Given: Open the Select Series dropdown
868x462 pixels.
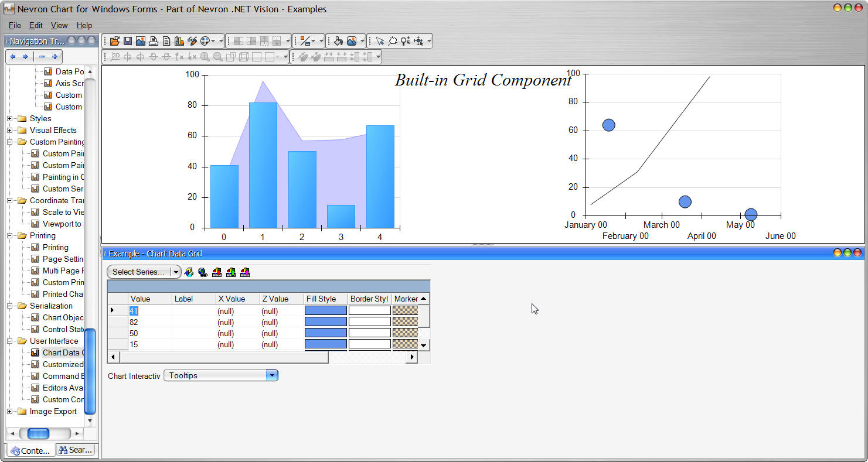Looking at the screenshot, I should [x=176, y=272].
